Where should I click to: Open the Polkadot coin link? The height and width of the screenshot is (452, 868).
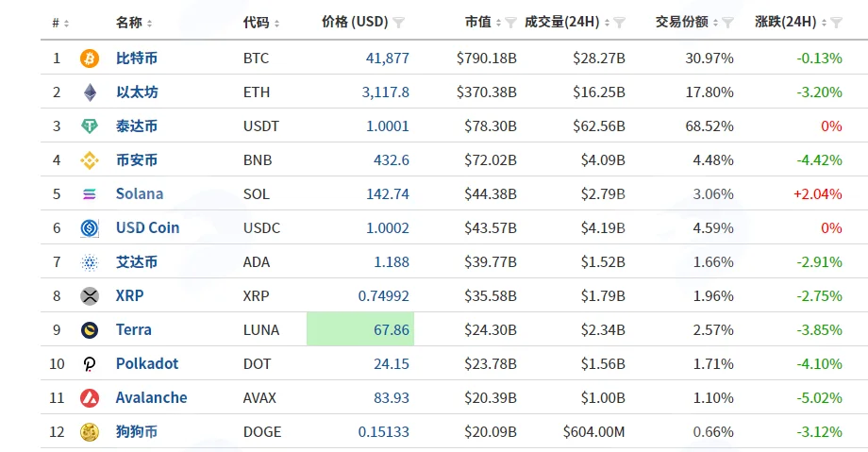(x=146, y=364)
